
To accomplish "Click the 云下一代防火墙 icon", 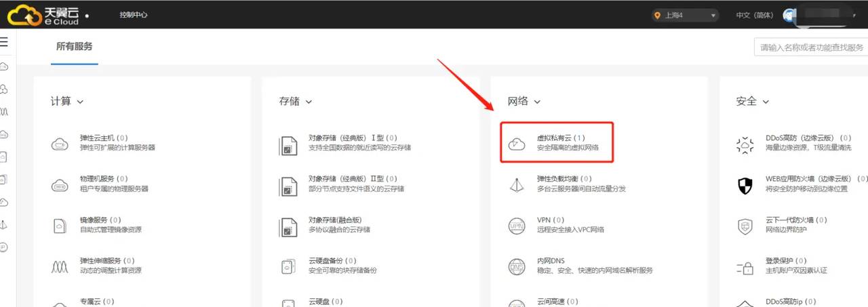I will (x=745, y=225).
